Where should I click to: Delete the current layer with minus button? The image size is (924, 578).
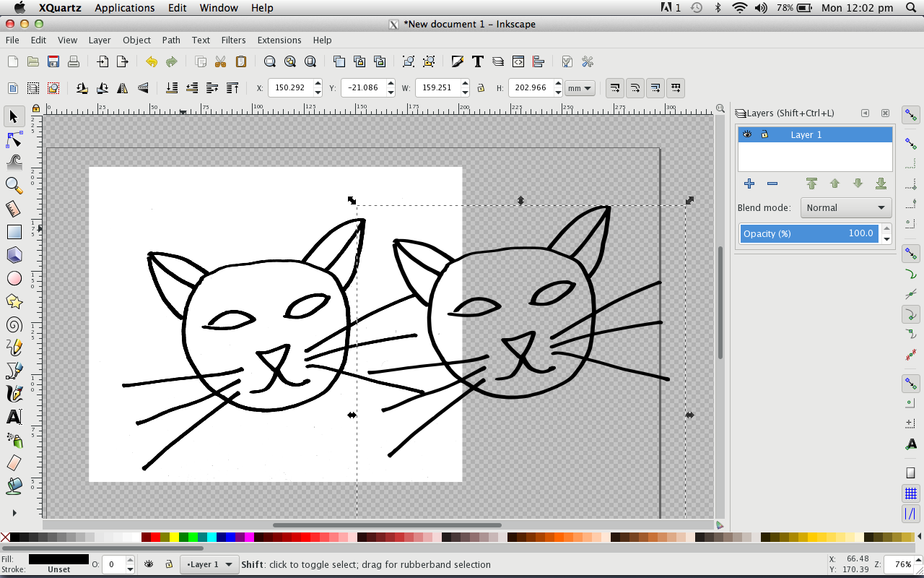tap(772, 184)
